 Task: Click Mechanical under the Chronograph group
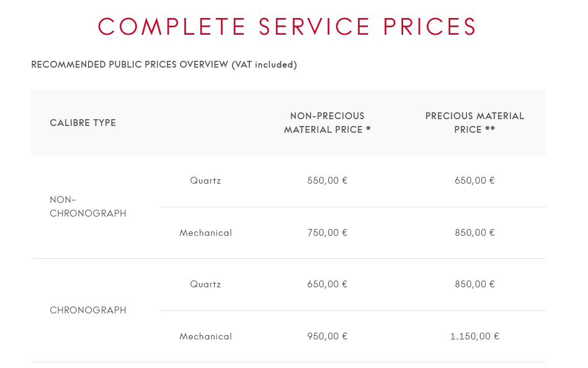click(205, 336)
